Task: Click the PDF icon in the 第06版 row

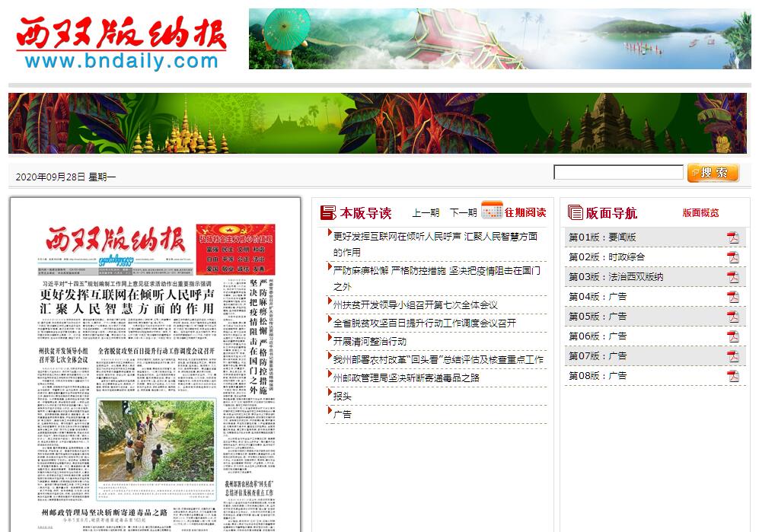Action: coord(732,336)
